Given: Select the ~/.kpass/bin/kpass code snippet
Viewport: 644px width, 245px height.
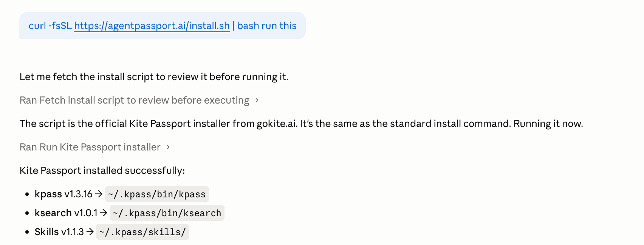Looking at the screenshot, I should pyautogui.click(x=157, y=194).
